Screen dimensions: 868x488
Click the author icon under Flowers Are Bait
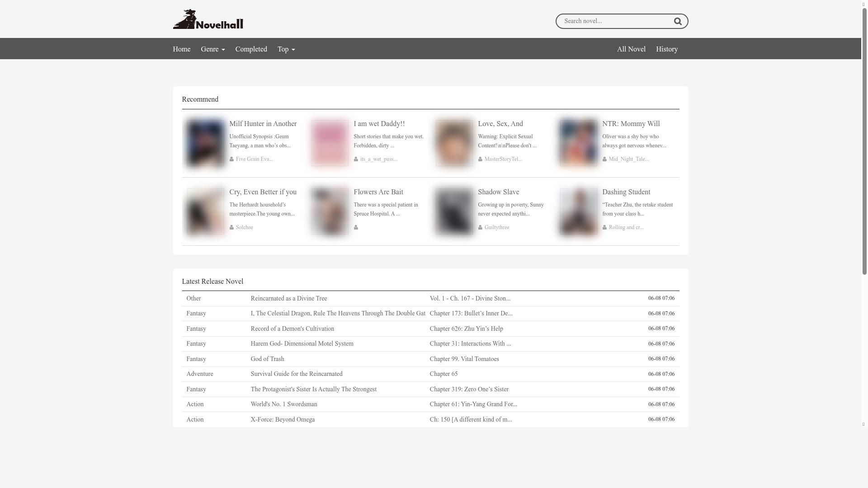[356, 227]
